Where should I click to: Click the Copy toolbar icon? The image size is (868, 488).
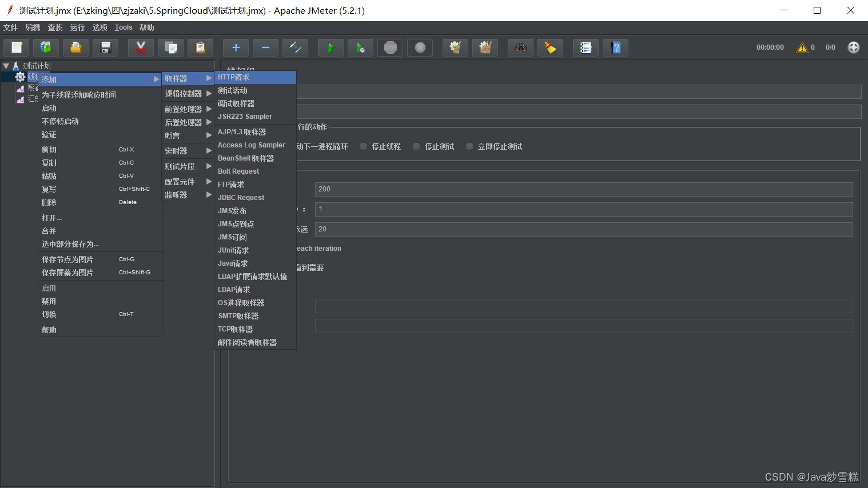[x=170, y=47]
